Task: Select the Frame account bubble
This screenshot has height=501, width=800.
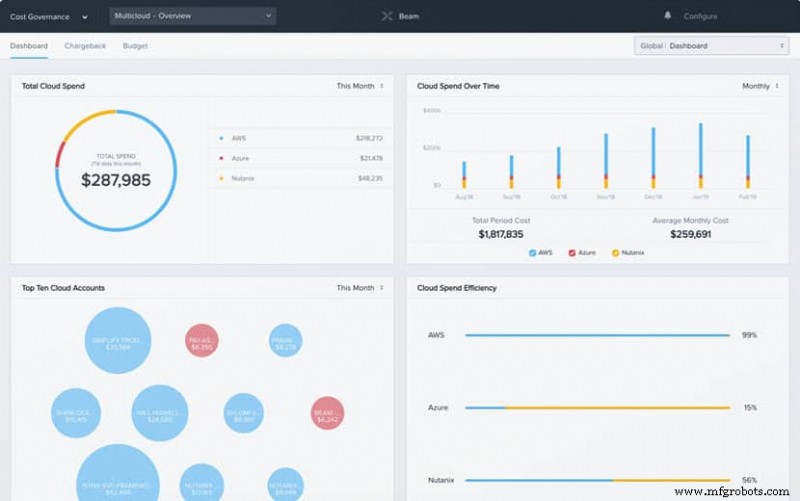Action: pyautogui.click(x=285, y=340)
